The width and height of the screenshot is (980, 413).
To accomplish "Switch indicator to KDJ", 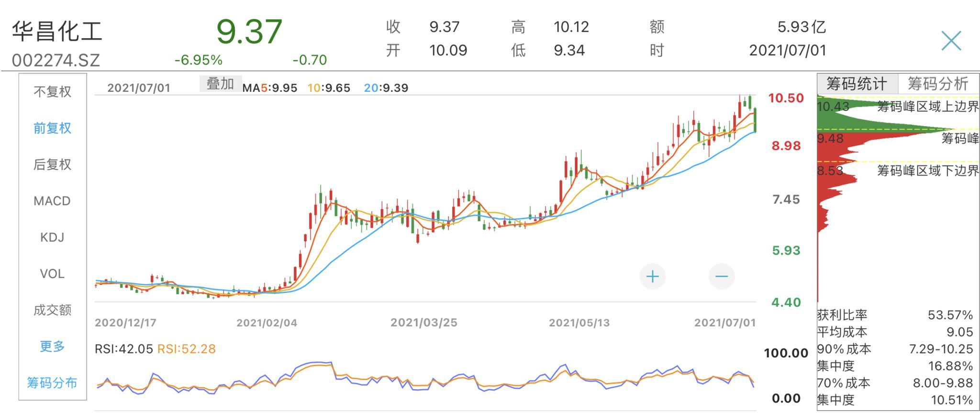I will coord(52,237).
